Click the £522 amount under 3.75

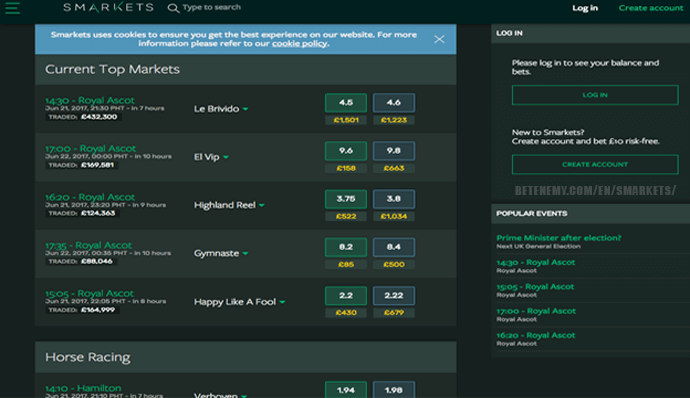point(346,217)
